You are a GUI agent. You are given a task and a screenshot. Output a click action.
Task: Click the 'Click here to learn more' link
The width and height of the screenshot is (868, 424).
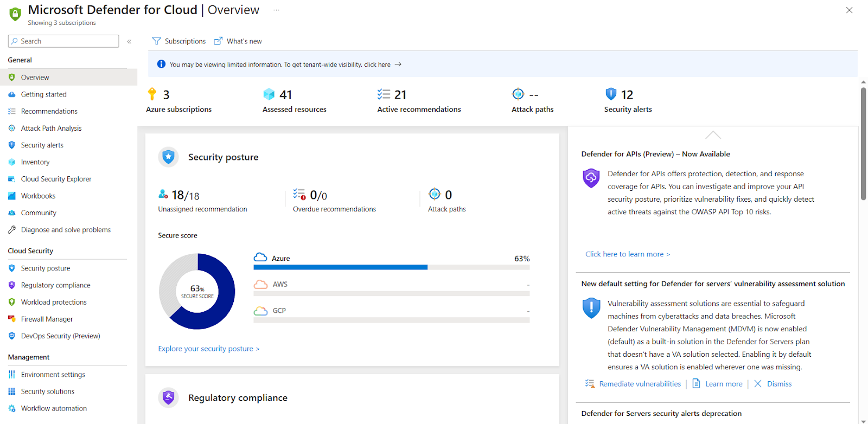click(628, 254)
